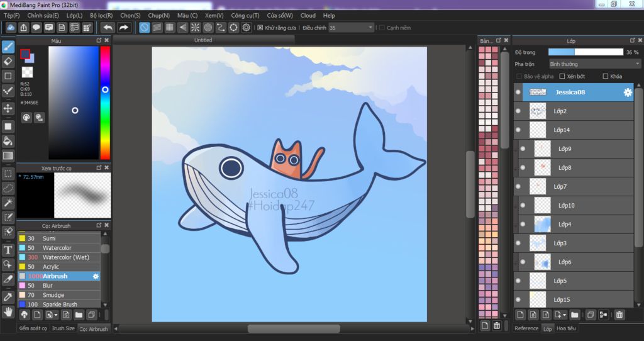
Task: Turn snap off with the circle-slash icon
Action: (x=144, y=28)
